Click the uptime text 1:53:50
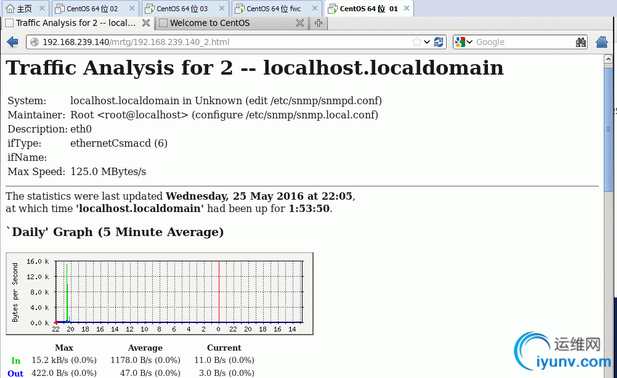 [309, 208]
